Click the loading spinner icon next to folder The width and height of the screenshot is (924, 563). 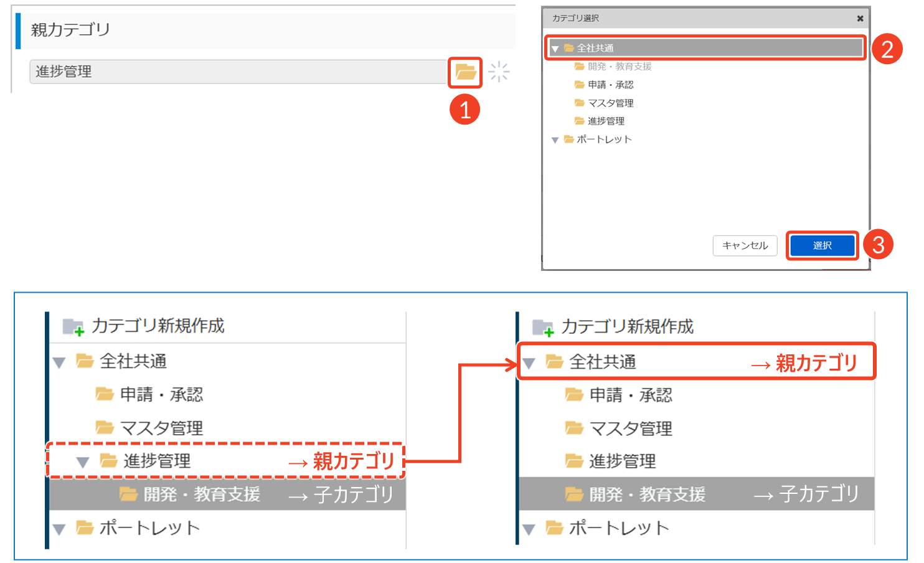tap(499, 72)
